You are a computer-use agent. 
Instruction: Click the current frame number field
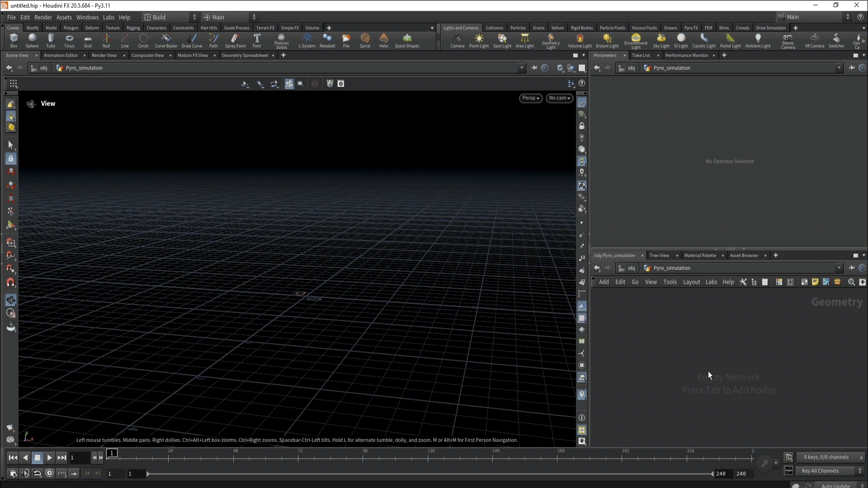coord(80,457)
